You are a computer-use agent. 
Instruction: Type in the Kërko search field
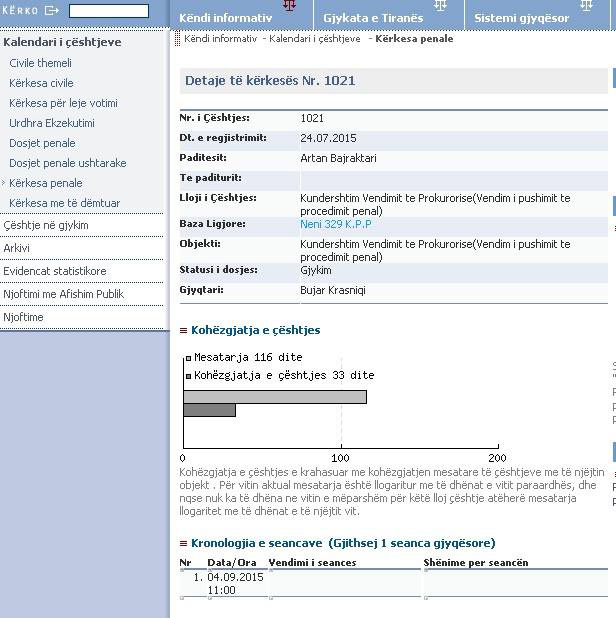pyautogui.click(x=108, y=11)
